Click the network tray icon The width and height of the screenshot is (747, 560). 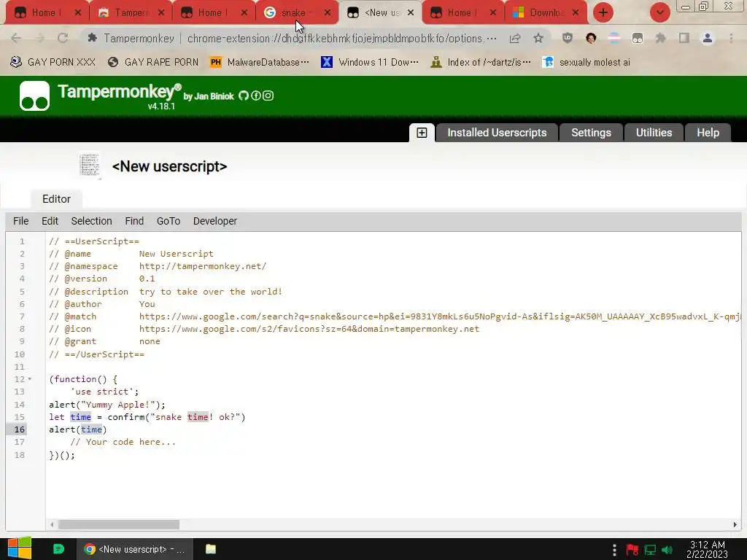(x=650, y=550)
